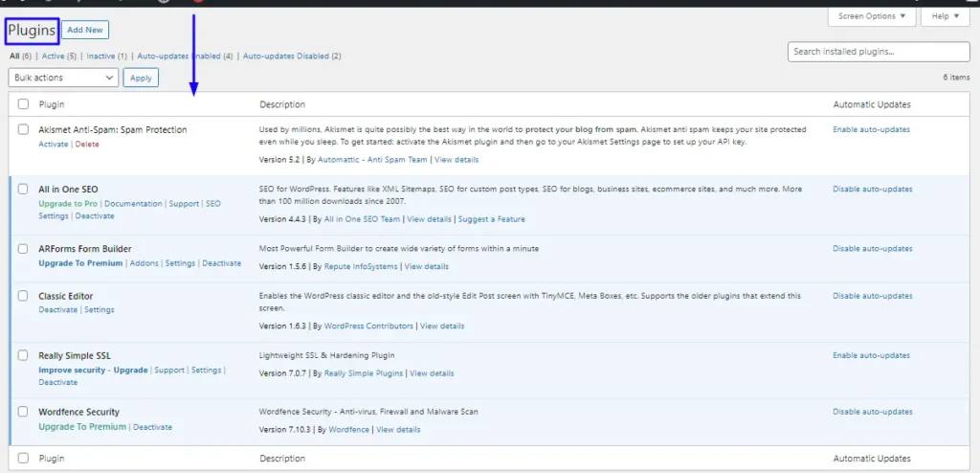Tick the ARForms Form Builder checkbox

23,248
